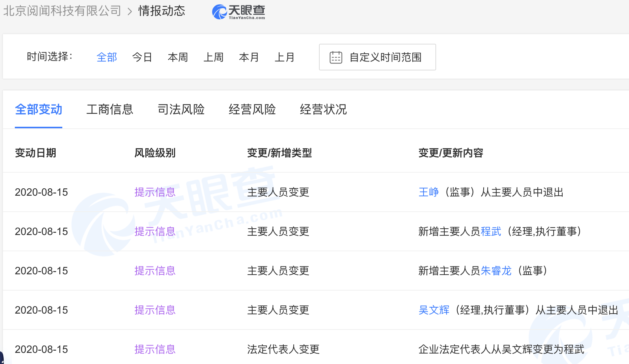
Task: Open 王峥 person profile link
Action: click(x=428, y=192)
